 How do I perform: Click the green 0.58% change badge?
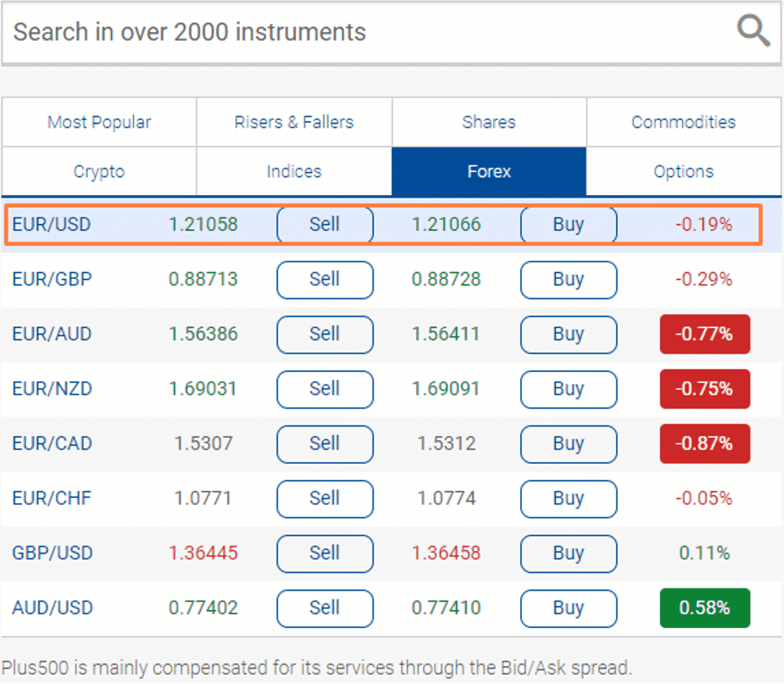coord(705,608)
